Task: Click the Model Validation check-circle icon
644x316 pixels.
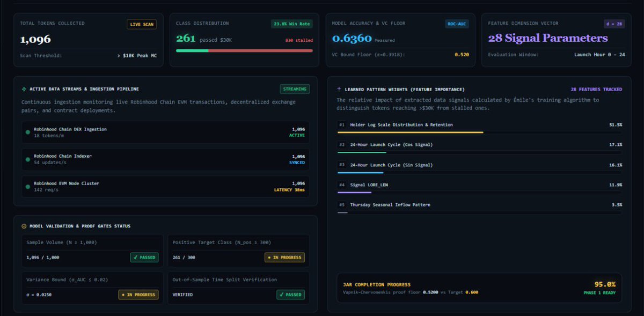Action: tap(24, 226)
